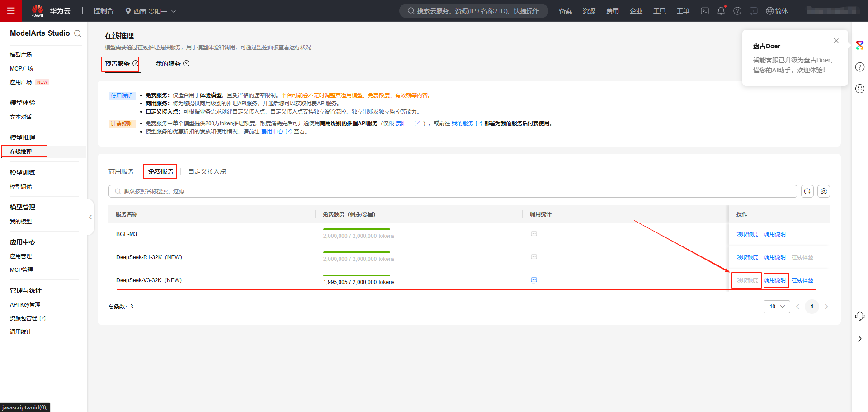This screenshot has width=868, height=412.
Task: Open the CloudShell terminal icon
Action: point(705,11)
